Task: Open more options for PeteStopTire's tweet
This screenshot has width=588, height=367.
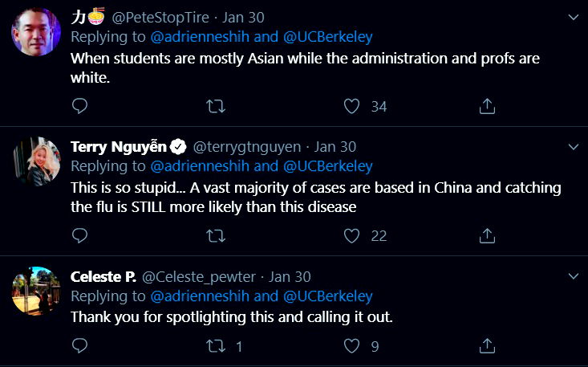Action: click(x=573, y=17)
